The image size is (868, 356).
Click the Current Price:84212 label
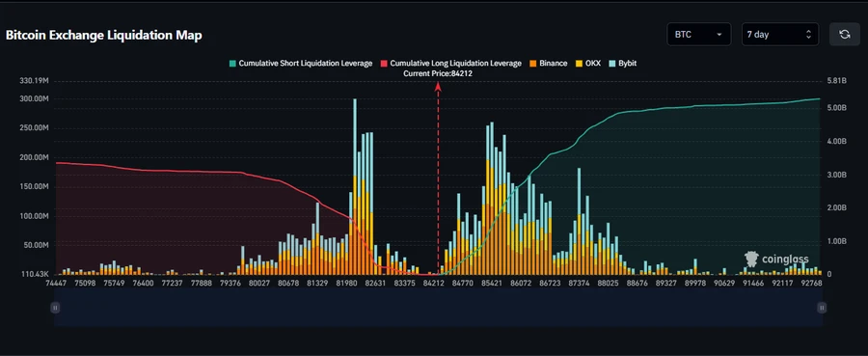pyautogui.click(x=438, y=73)
